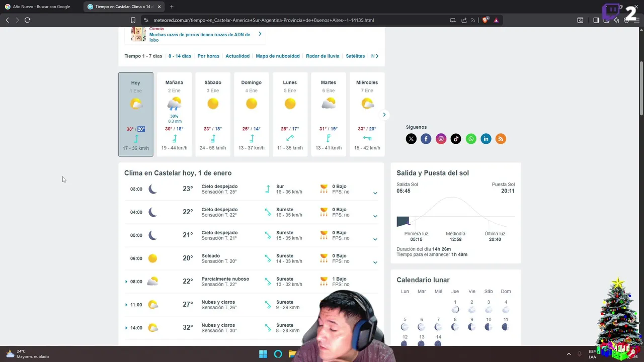The height and width of the screenshot is (362, 644).
Task: Expand the 08:00 row disclosure triangle
Action: coord(126,282)
